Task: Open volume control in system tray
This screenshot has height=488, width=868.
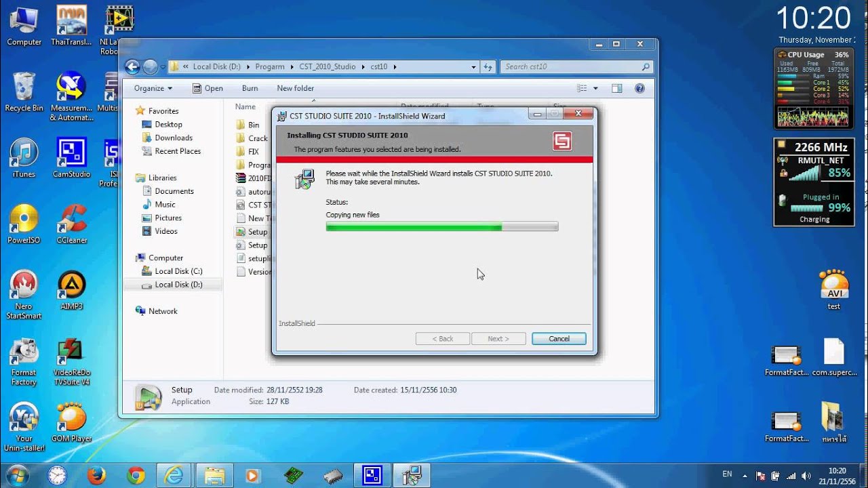Action: (x=805, y=476)
